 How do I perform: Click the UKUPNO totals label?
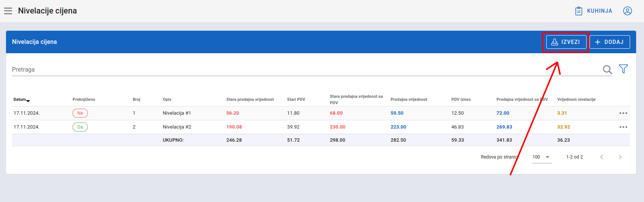point(173,140)
